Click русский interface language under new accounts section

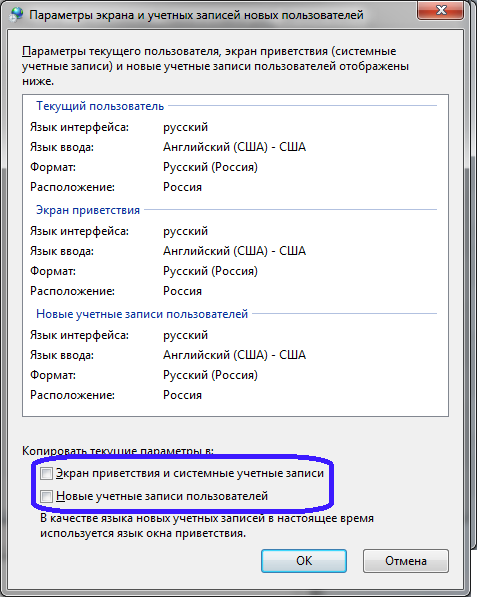[x=185, y=335]
